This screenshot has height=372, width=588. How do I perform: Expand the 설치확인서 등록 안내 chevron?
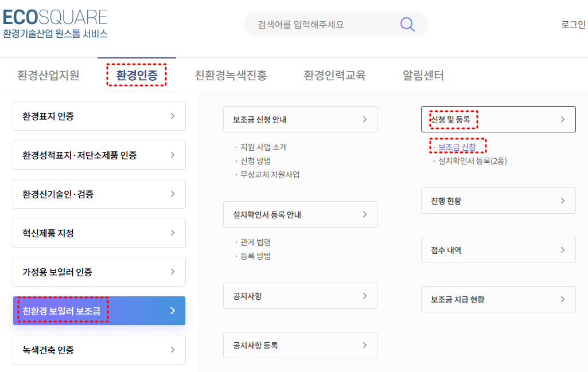click(x=364, y=214)
